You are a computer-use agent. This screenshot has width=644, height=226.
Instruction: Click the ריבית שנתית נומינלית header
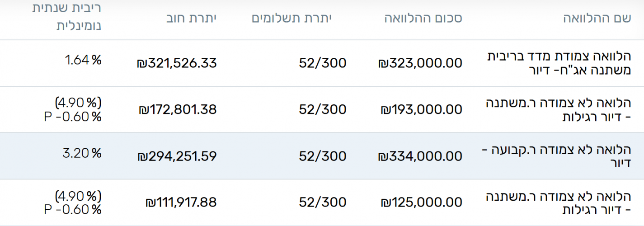click(67, 17)
